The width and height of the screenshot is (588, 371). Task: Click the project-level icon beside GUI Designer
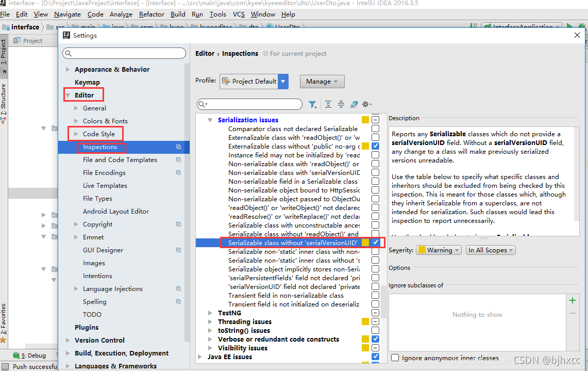click(178, 250)
